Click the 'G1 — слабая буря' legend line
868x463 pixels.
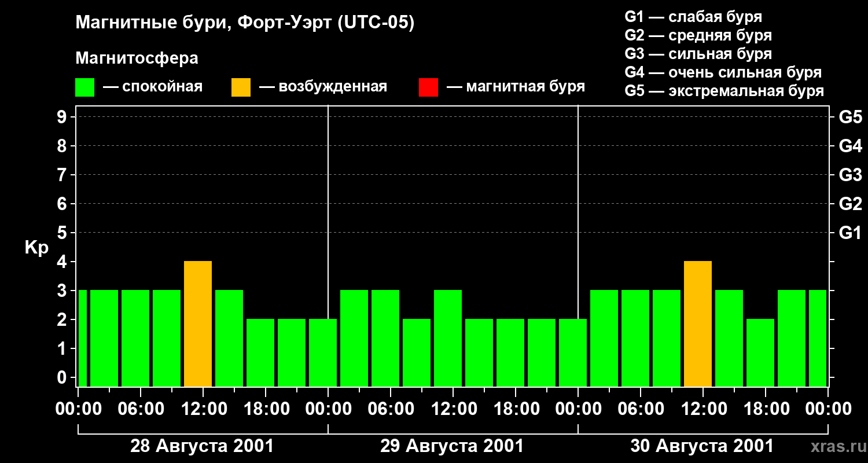pos(693,17)
